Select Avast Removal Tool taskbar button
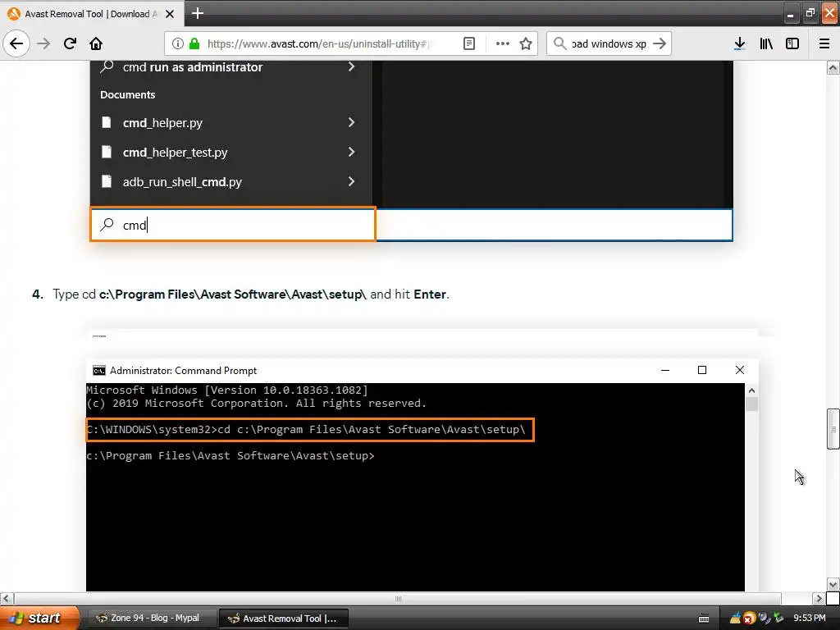This screenshot has height=630, width=840. pyautogui.click(x=284, y=619)
